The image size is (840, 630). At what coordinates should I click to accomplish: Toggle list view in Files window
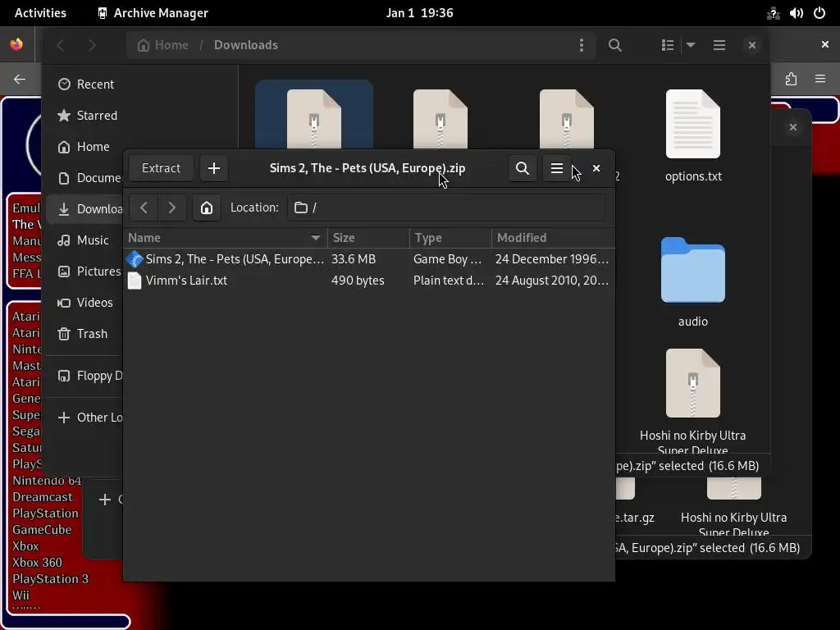coord(668,45)
